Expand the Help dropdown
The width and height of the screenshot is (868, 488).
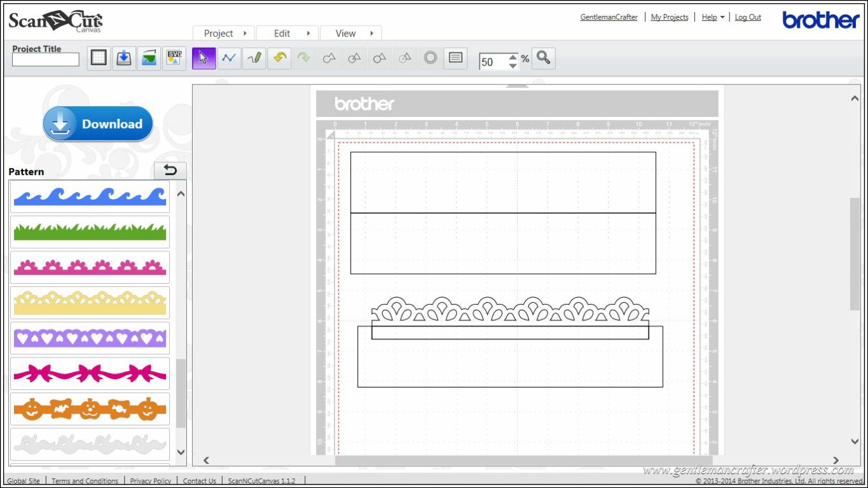tap(713, 17)
